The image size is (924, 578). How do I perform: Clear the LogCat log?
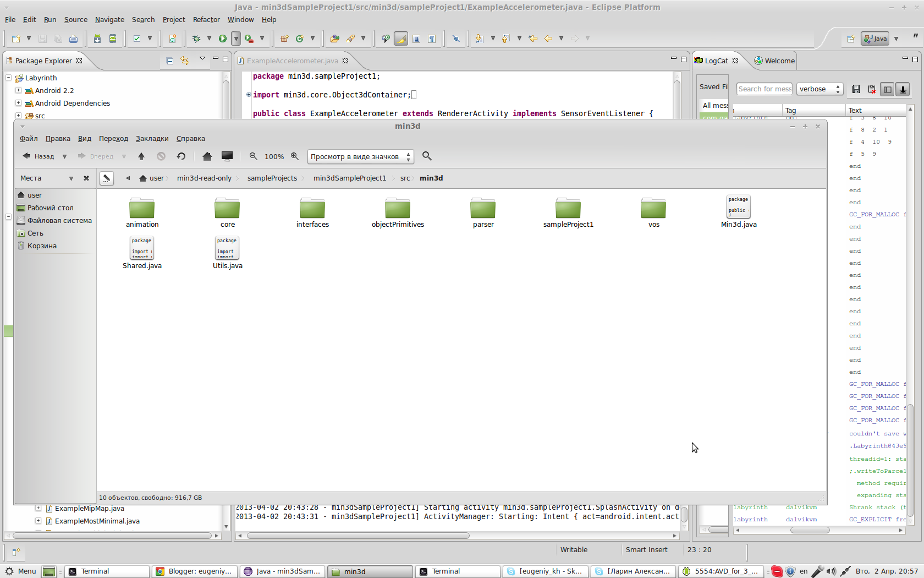872,89
